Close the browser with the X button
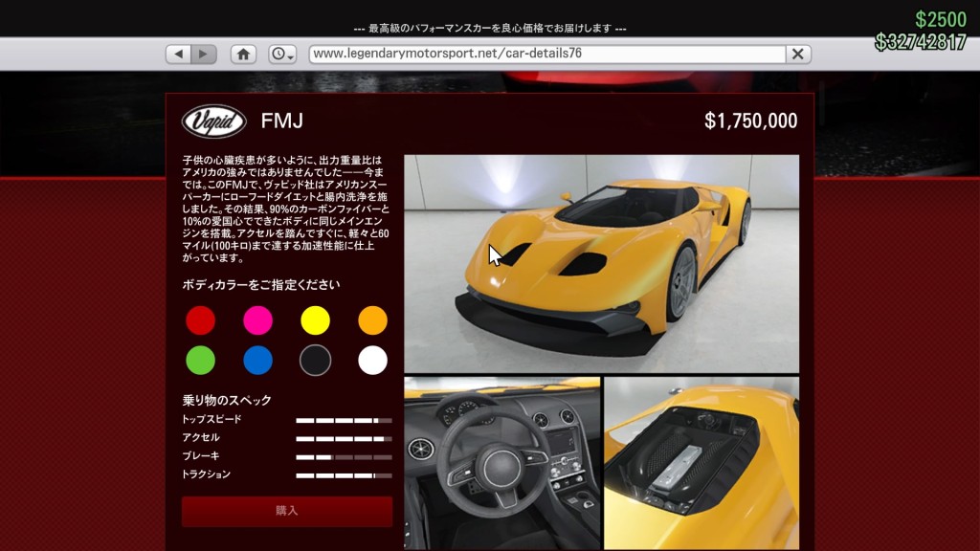 [x=797, y=55]
